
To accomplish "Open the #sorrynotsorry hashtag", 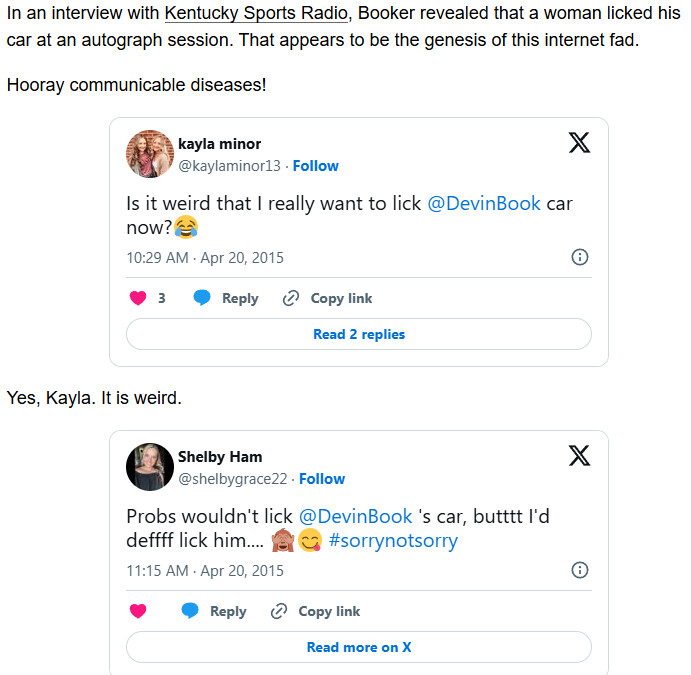I will (392, 541).
